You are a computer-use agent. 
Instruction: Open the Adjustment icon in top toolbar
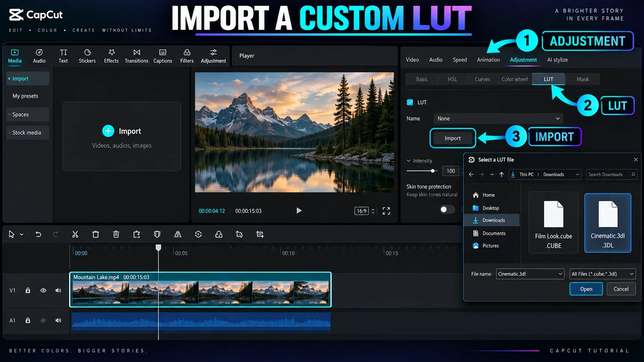(x=213, y=53)
